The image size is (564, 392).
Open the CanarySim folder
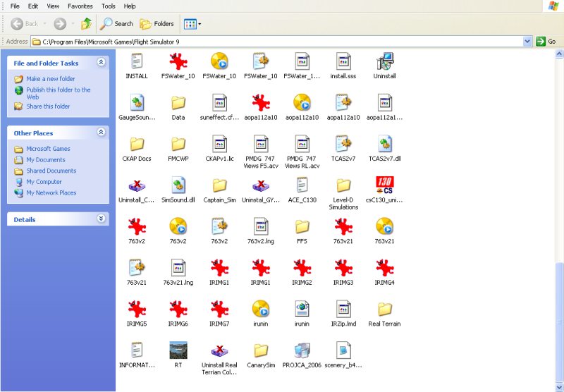click(261, 350)
